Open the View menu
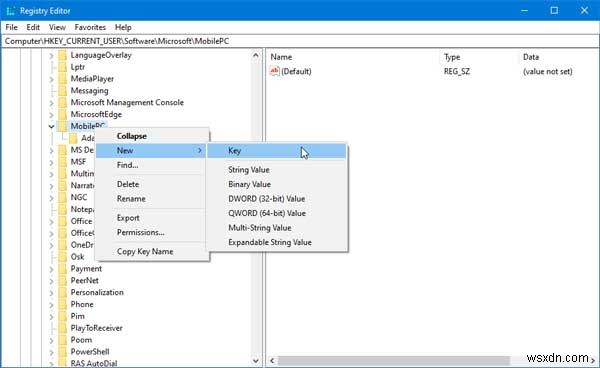Screen dimensions: 600x368 tap(57, 27)
